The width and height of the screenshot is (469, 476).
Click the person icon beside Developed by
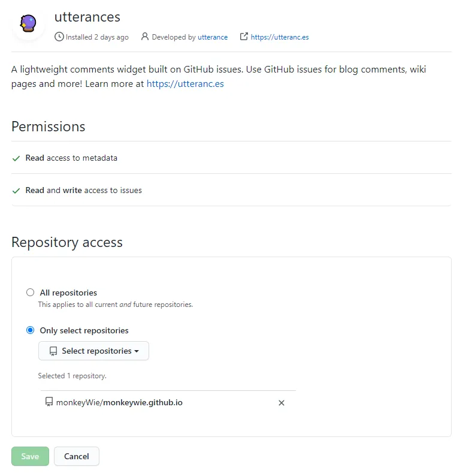[144, 37]
